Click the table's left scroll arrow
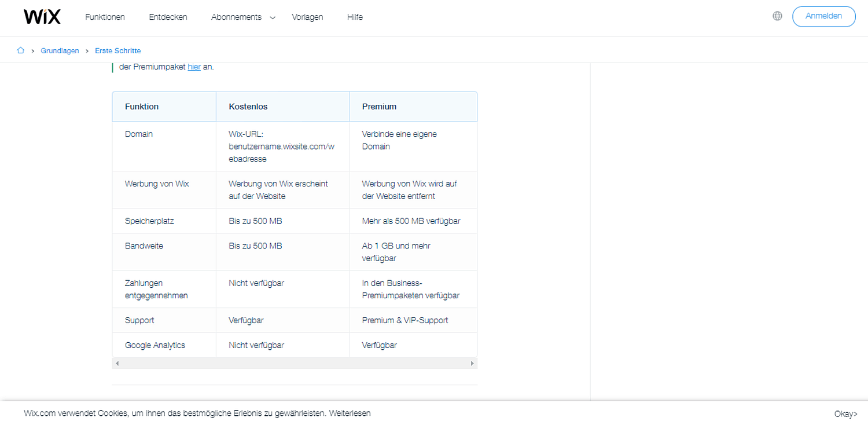This screenshot has width=868, height=421. point(117,363)
